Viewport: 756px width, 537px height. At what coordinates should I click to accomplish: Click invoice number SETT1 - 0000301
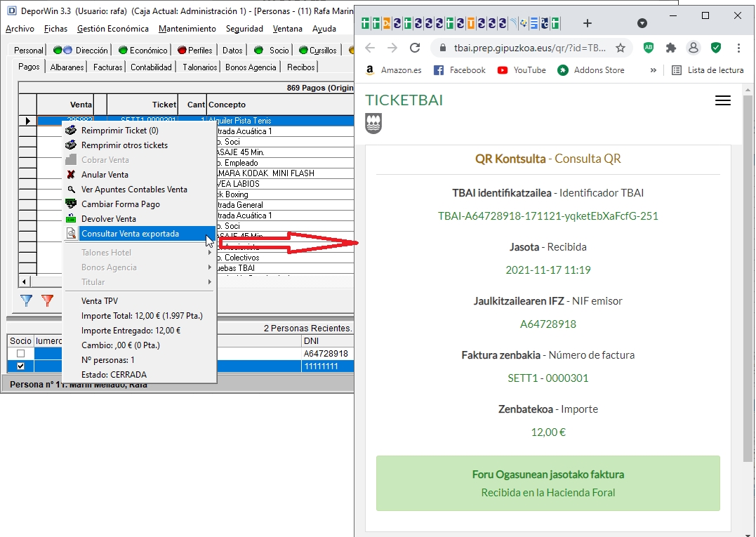click(548, 378)
